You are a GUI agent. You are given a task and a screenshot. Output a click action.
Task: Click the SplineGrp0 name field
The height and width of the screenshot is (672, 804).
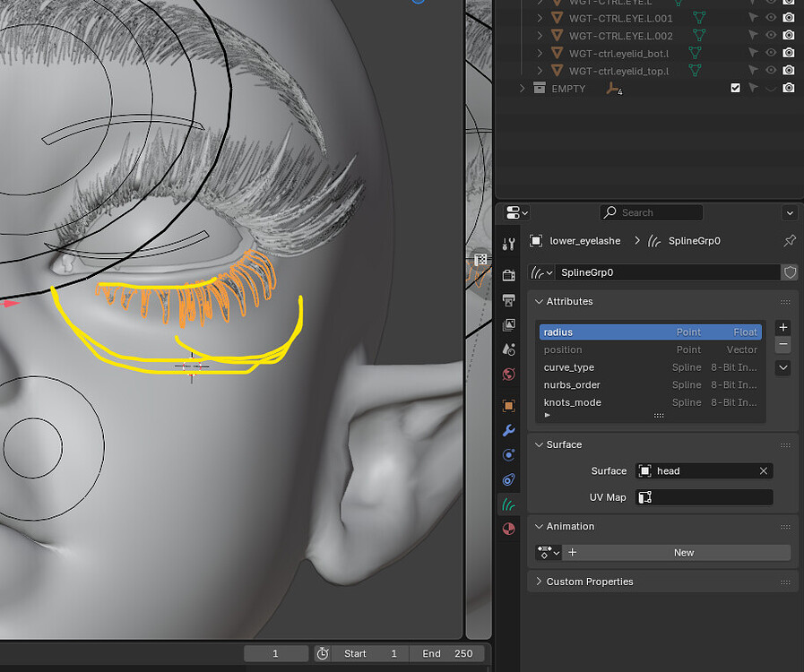668,272
